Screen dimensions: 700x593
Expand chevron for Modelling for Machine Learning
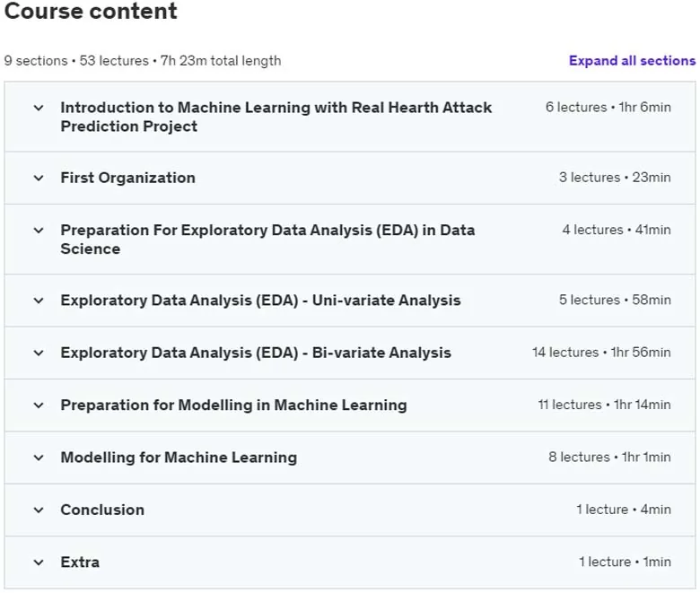tap(39, 458)
